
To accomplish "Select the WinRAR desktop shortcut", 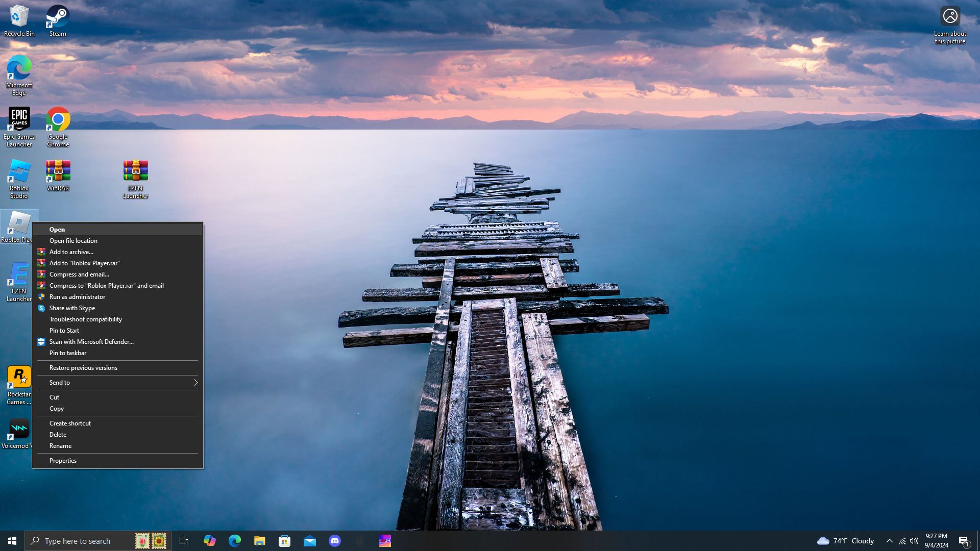I will 58,174.
